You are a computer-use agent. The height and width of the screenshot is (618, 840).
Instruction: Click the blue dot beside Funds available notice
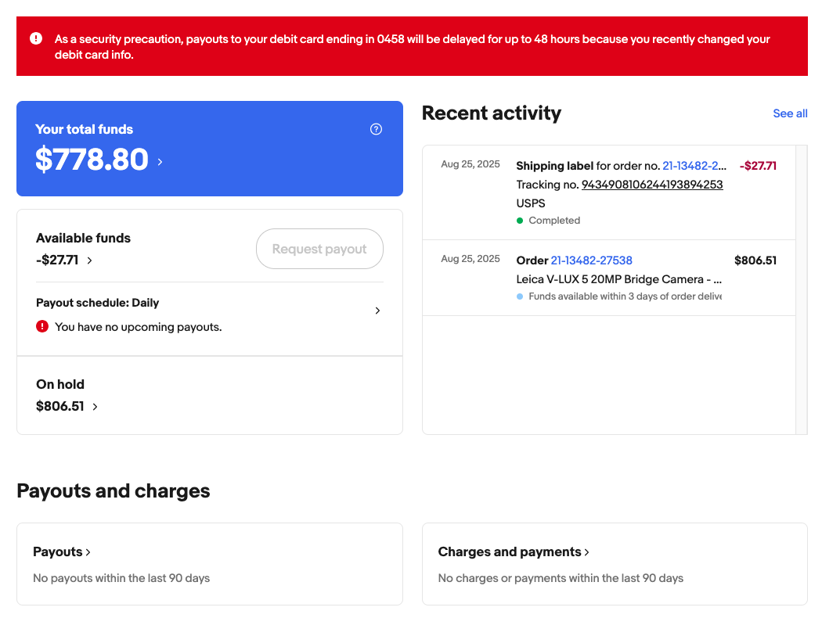[x=520, y=296]
